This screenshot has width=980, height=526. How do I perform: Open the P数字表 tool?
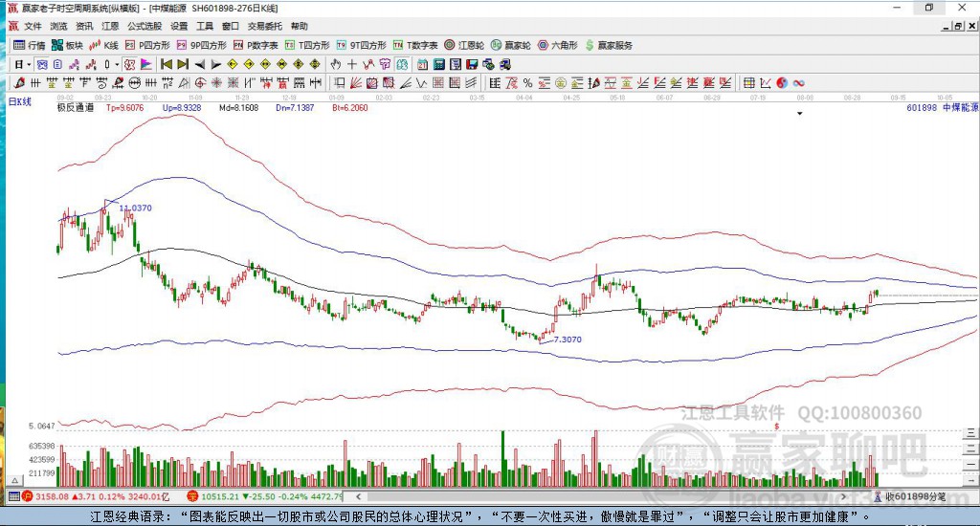click(256, 45)
